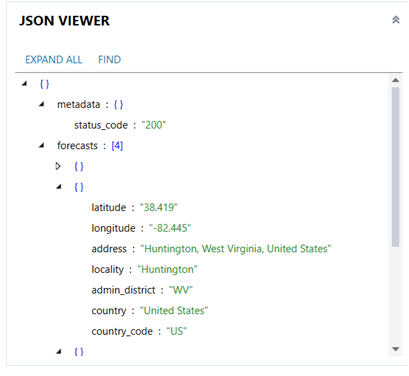Select the country_code value "US"
Screen dimensions: 409x376
177,331
